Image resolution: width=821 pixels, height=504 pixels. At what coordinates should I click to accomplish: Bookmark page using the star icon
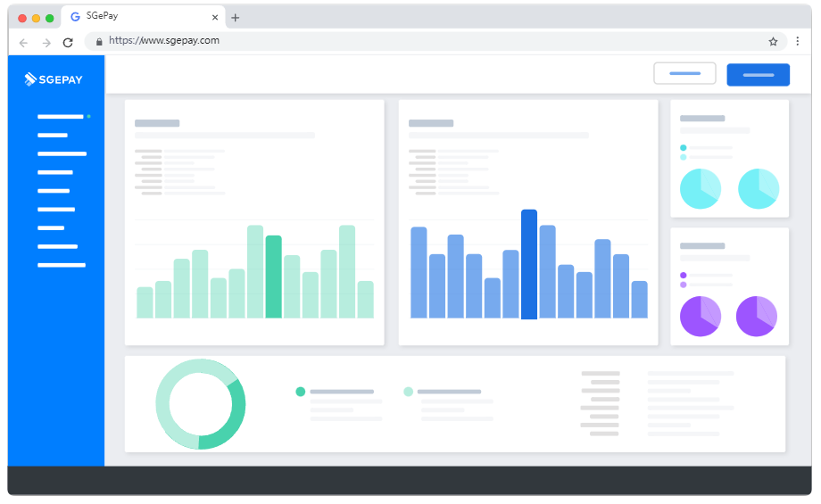click(x=773, y=41)
